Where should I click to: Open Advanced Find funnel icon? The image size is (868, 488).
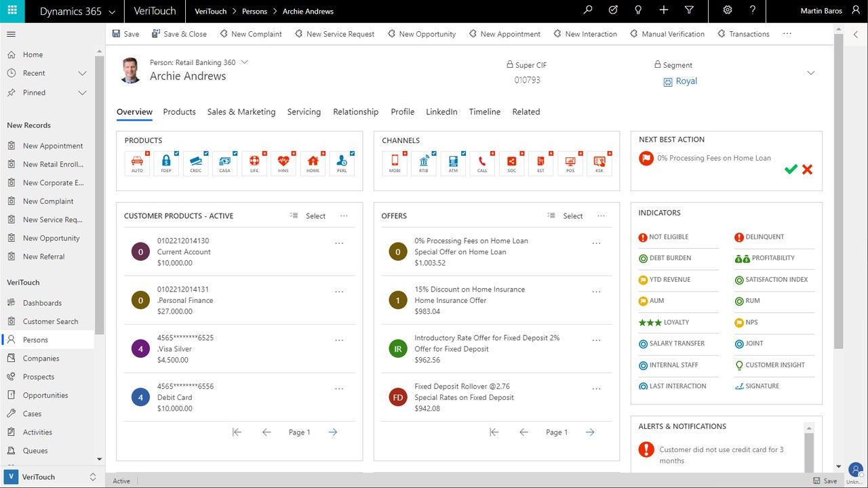689,10
